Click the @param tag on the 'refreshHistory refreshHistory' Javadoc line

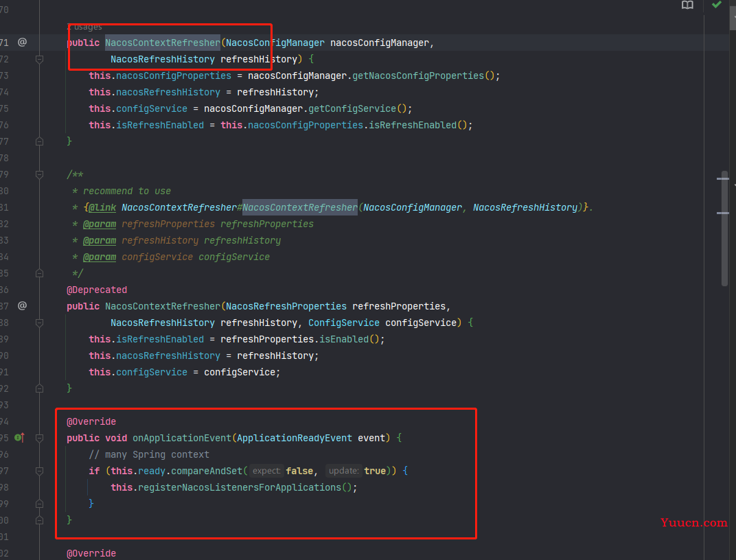[100, 240]
